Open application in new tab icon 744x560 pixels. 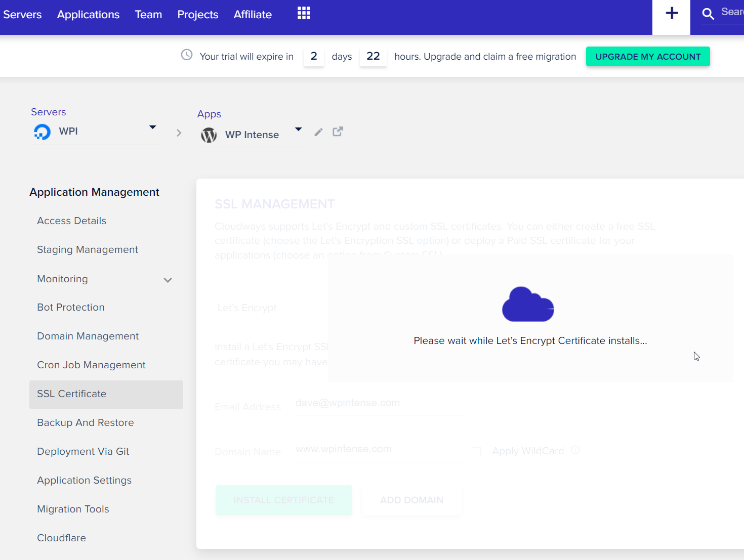click(x=338, y=132)
